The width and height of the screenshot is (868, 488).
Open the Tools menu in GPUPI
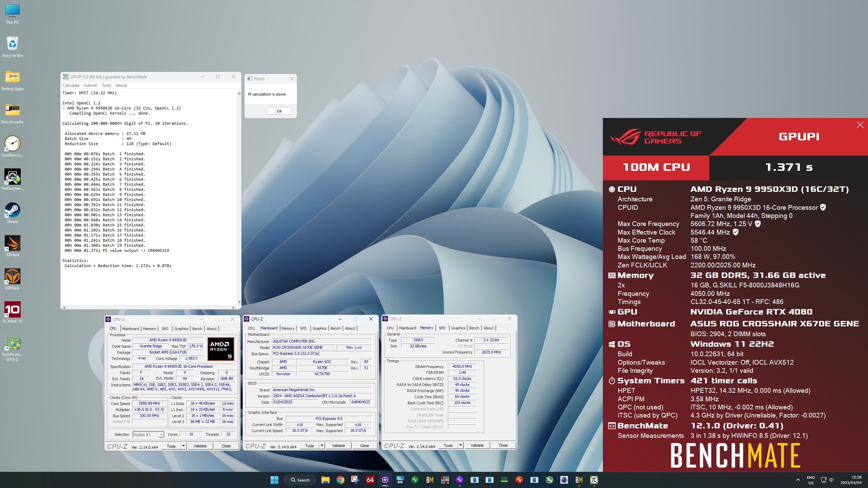click(106, 85)
